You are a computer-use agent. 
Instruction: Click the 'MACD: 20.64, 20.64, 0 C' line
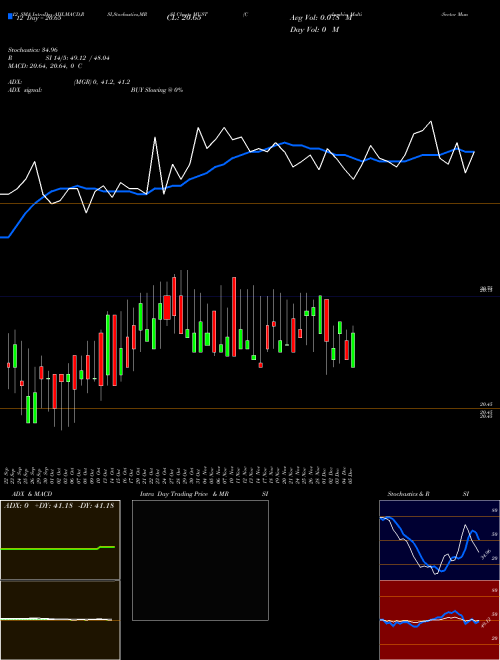click(45, 66)
